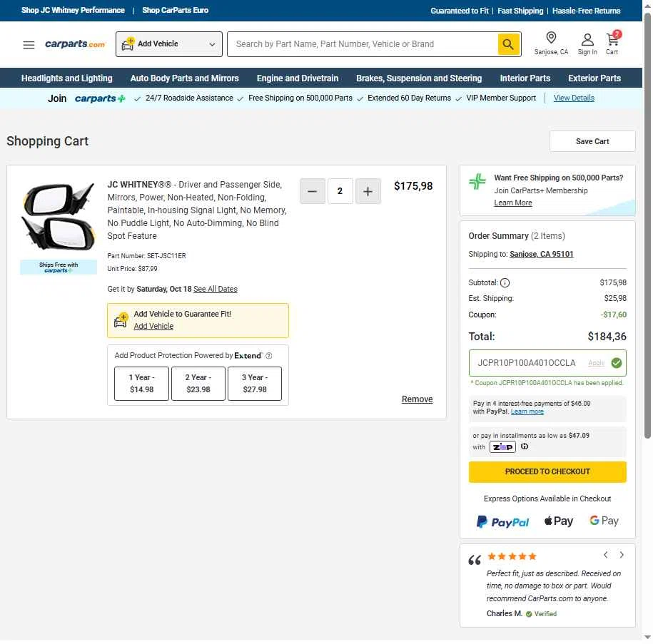Expand the Add Vehicle dropdown
Screen dimensions: 653x644
click(169, 44)
